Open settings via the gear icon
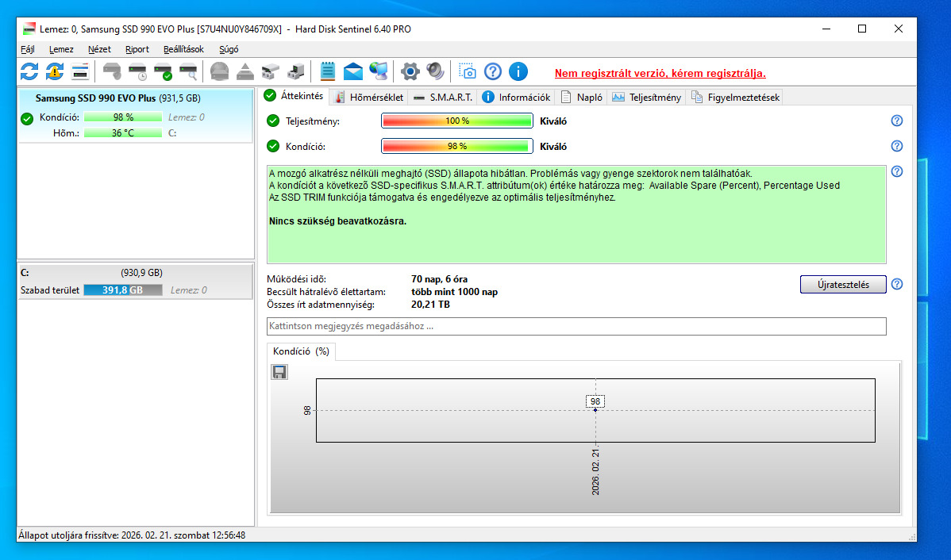Screen dimensions: 951x560 click(410, 71)
